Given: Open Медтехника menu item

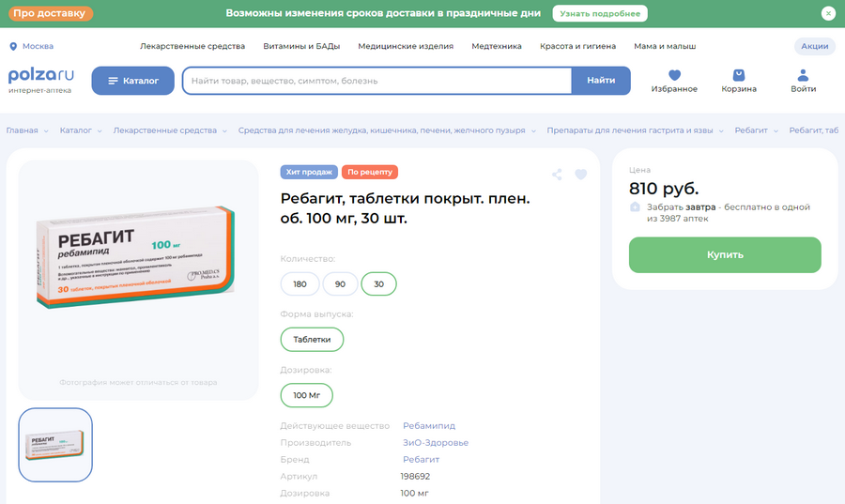Looking at the screenshot, I should tap(497, 46).
